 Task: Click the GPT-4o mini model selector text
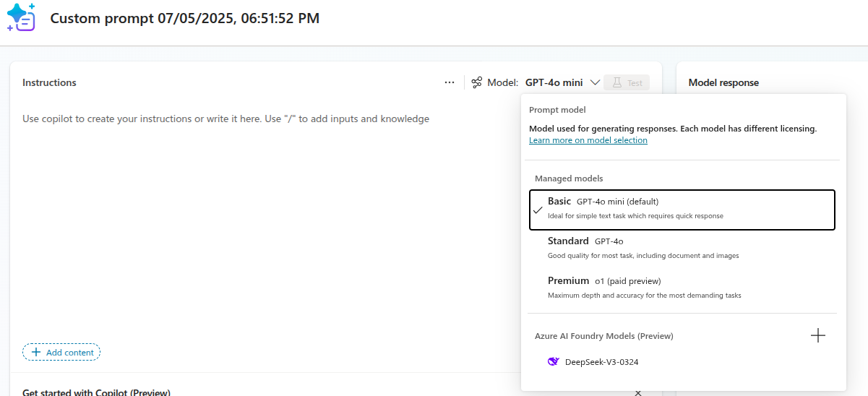pyautogui.click(x=554, y=82)
